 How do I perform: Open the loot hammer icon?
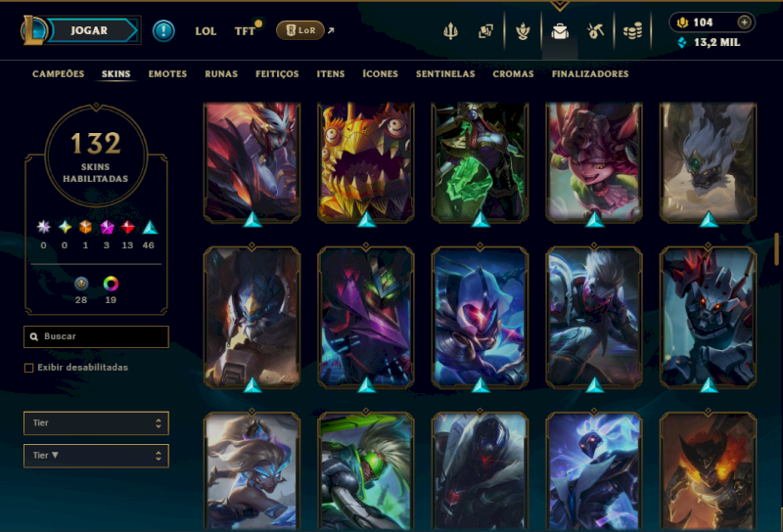click(x=595, y=31)
